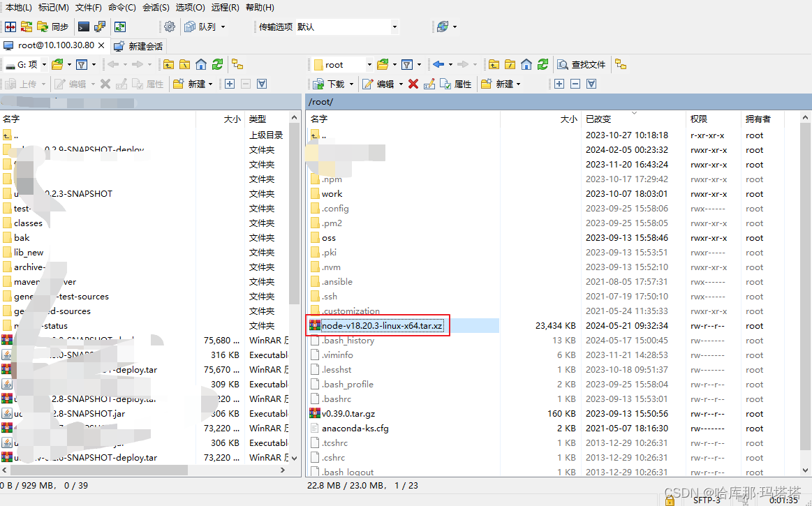This screenshot has height=506, width=812.
Task: Open session in PuTTY icon
Action: pos(99,27)
